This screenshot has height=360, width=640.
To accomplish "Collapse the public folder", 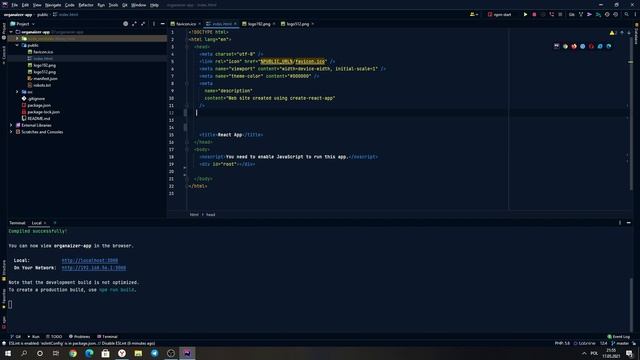I will [x=18, y=45].
